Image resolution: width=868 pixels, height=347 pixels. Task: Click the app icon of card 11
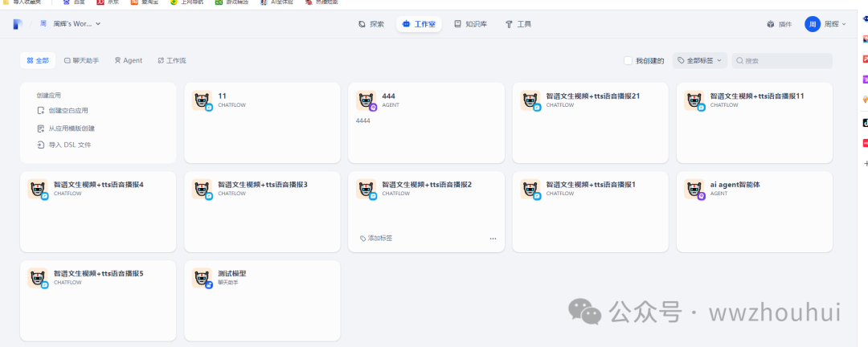[203, 100]
